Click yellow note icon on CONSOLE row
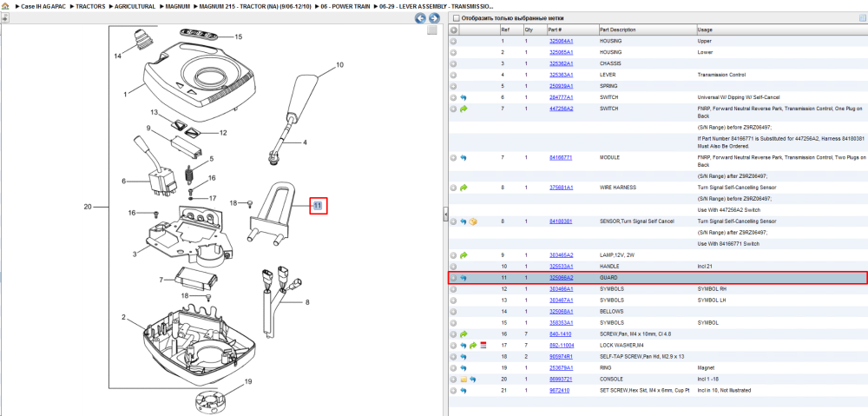 point(464,380)
